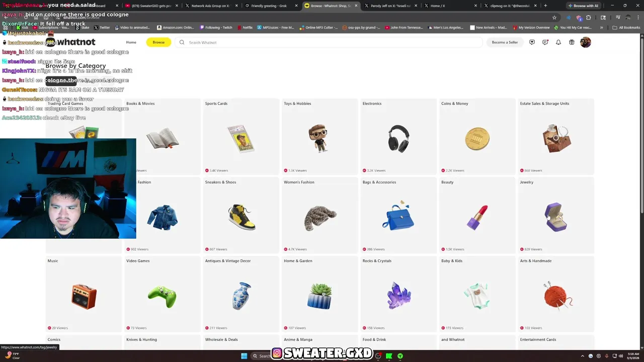Open the My Verizon Overview bookmark

(531, 28)
